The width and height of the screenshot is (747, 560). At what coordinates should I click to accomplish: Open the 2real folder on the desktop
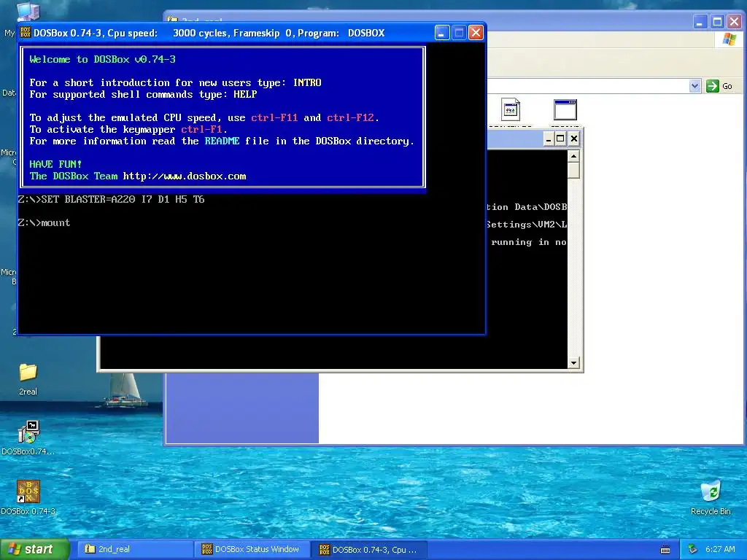click(x=28, y=379)
